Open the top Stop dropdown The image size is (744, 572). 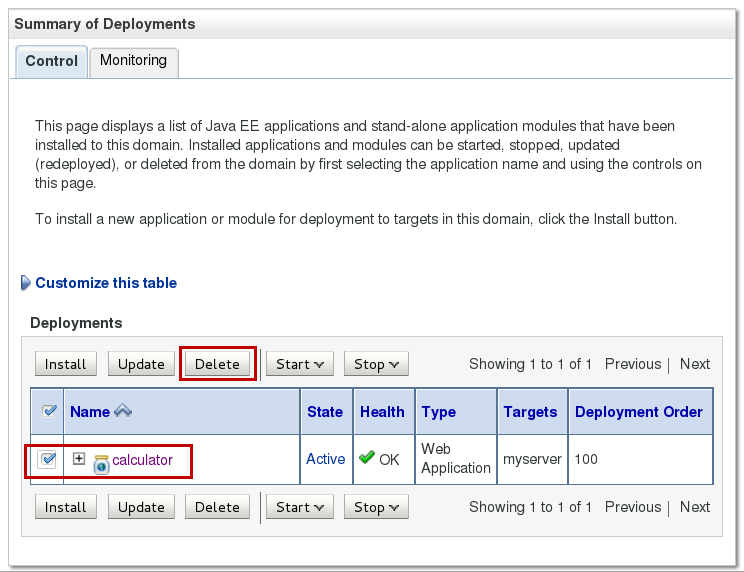point(376,364)
